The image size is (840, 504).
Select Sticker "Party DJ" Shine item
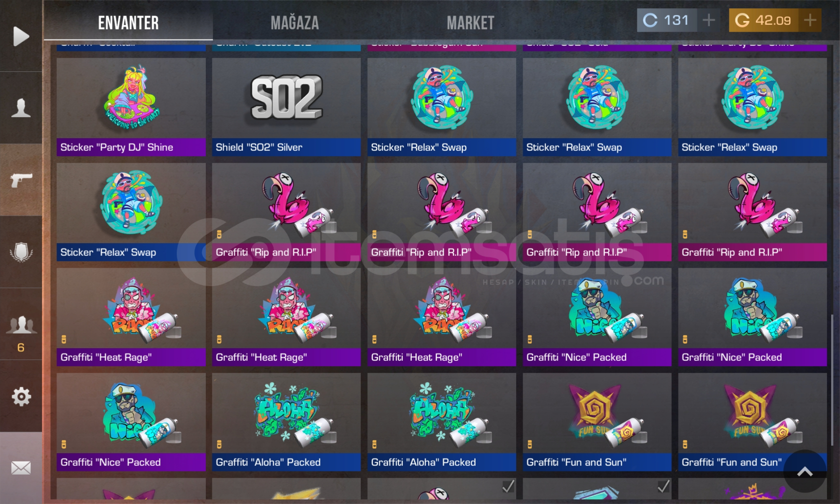131,107
